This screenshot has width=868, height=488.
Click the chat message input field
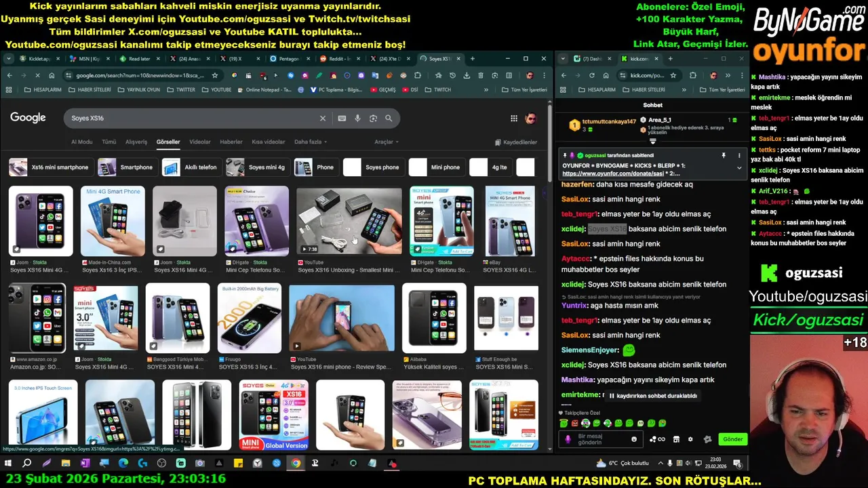tap(600, 439)
